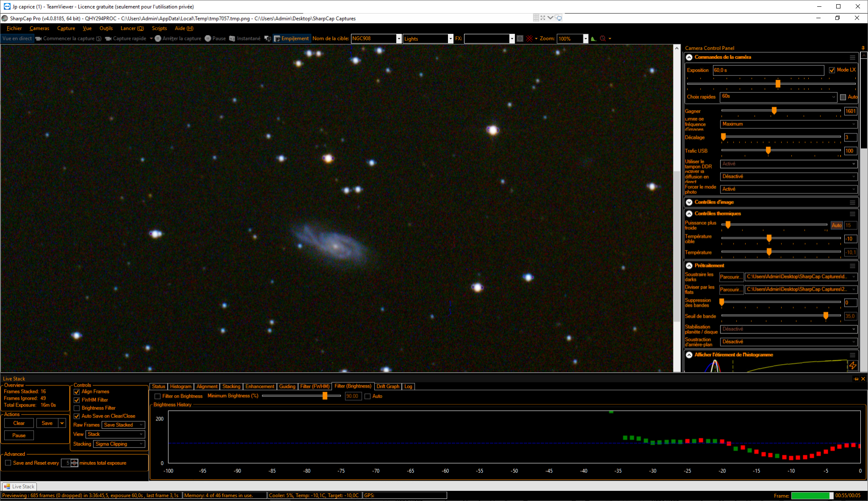This screenshot has height=501, width=868.
Task: Click Parcourir for Soustraire les darks
Action: [x=731, y=277]
